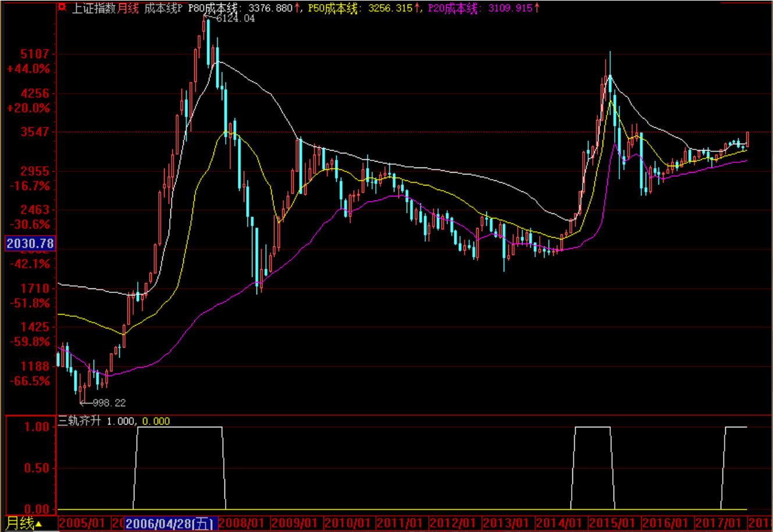Image resolution: width=773 pixels, height=532 pixels.
Task: Select 2013/01 on the time axis
Action: click(x=507, y=524)
